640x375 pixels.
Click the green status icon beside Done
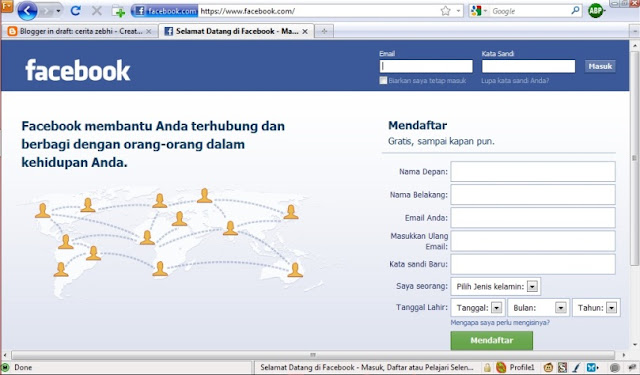[5, 367]
